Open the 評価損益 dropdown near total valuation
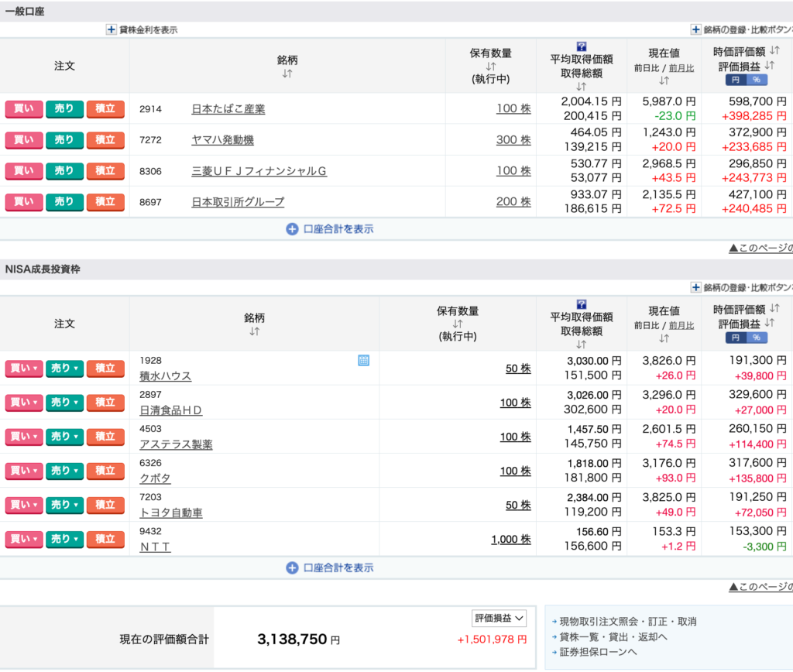793x672 pixels. click(x=499, y=618)
